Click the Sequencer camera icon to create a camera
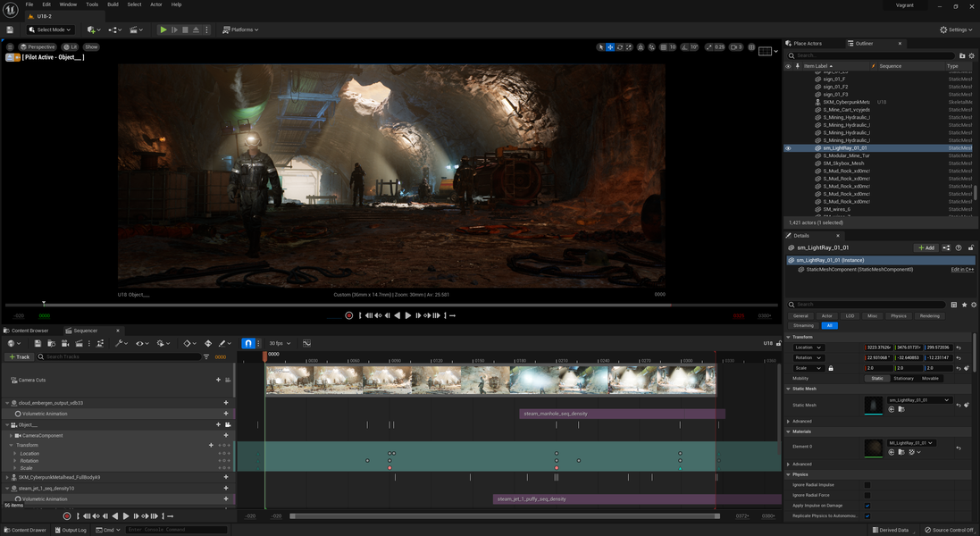Viewport: 980px width, 536px height. coord(65,343)
